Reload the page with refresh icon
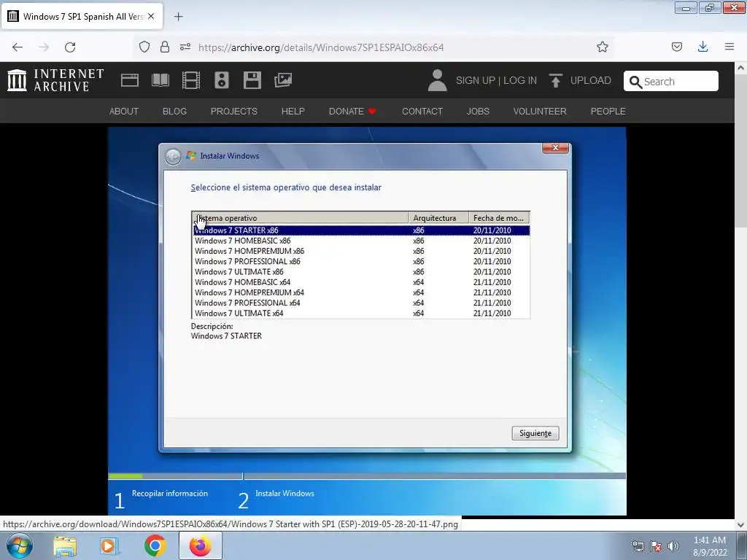This screenshot has height=560, width=747. (70, 47)
